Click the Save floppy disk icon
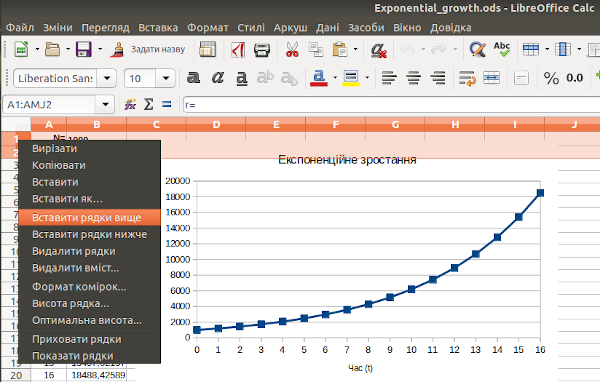 click(x=83, y=49)
